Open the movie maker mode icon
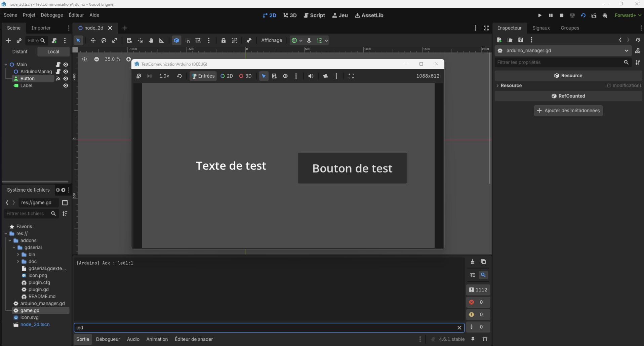The image size is (644, 346). coord(605,15)
